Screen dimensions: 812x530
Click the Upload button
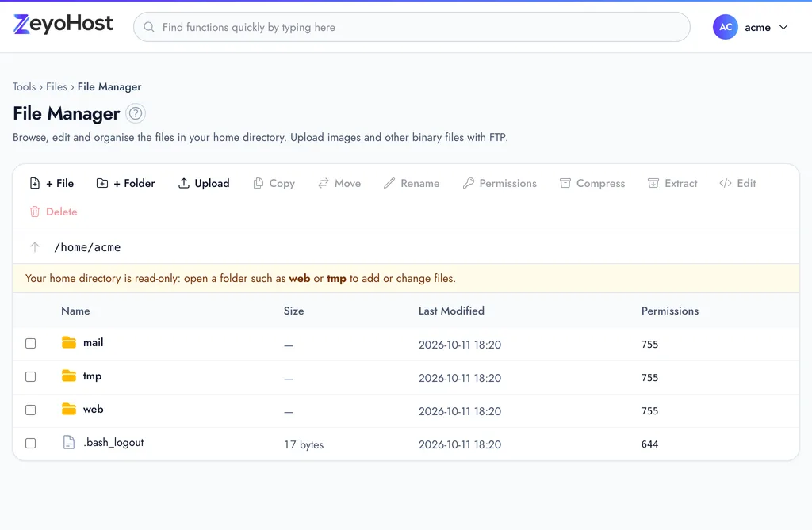204,183
